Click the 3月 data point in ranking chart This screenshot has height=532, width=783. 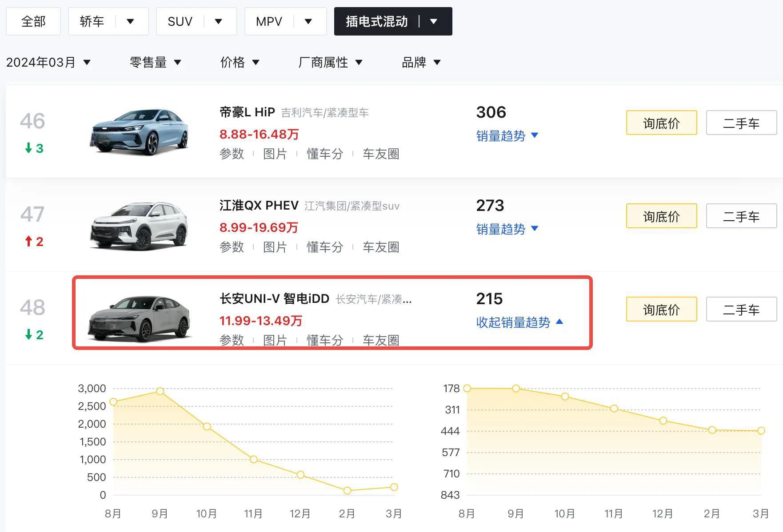point(761,430)
